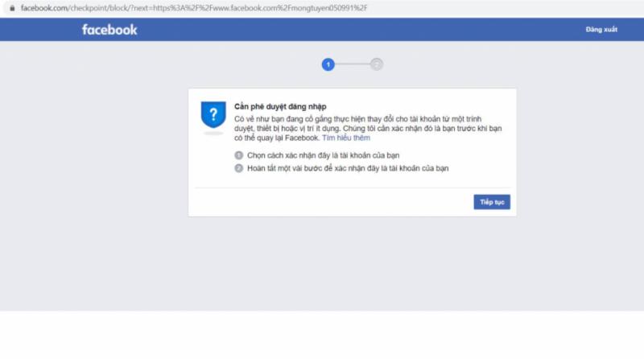644x359 pixels.
Task: Select the step 2 gray progress circle
Action: pyautogui.click(x=376, y=64)
